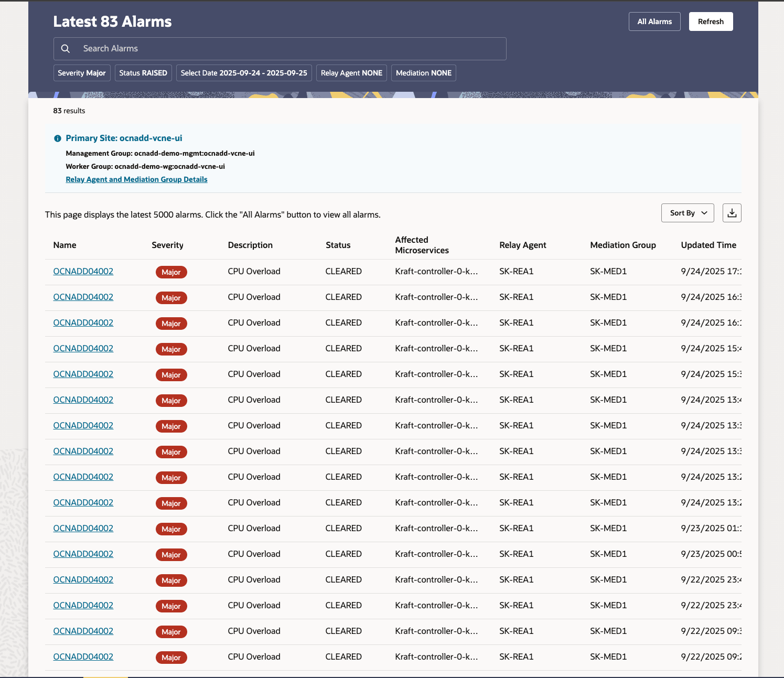Open the Severity Major filter

[82, 73]
